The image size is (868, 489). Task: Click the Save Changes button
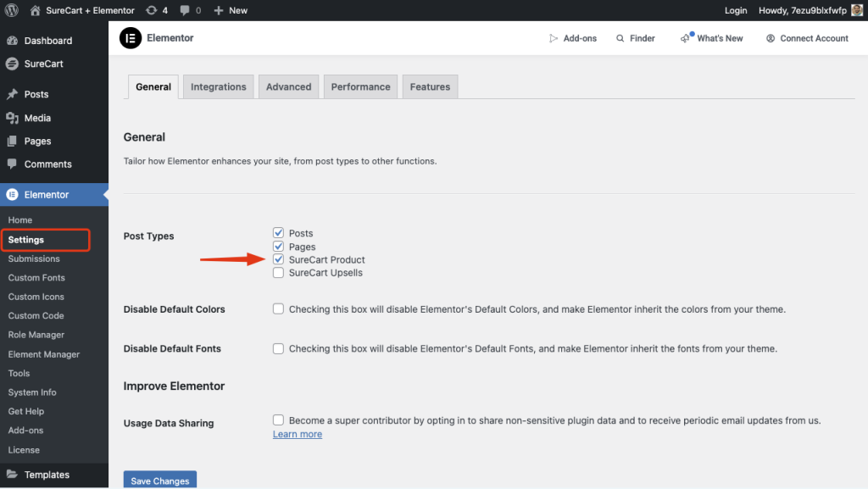(x=159, y=481)
